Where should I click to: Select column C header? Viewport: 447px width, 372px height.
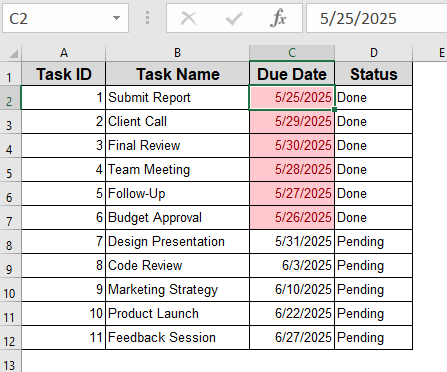click(x=292, y=53)
